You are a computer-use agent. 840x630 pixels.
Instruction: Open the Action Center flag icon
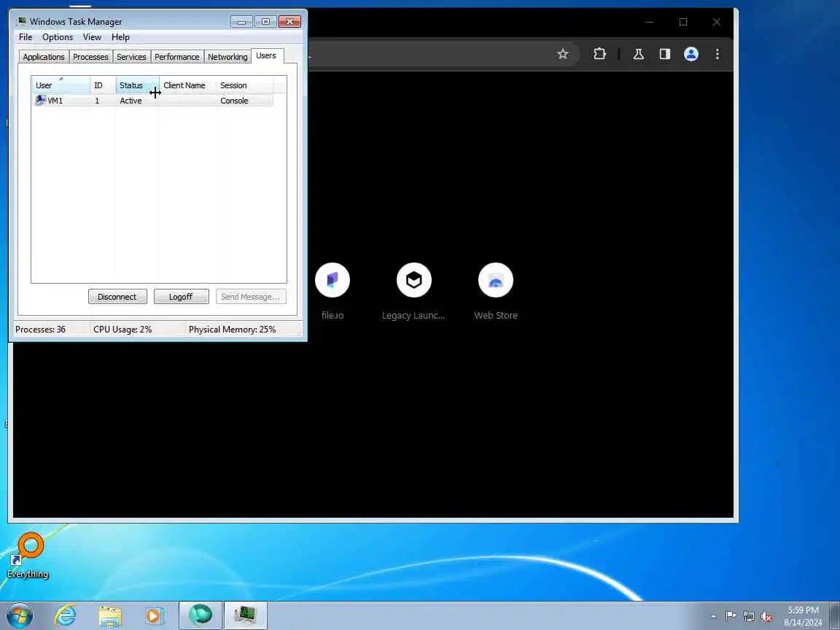pos(730,616)
